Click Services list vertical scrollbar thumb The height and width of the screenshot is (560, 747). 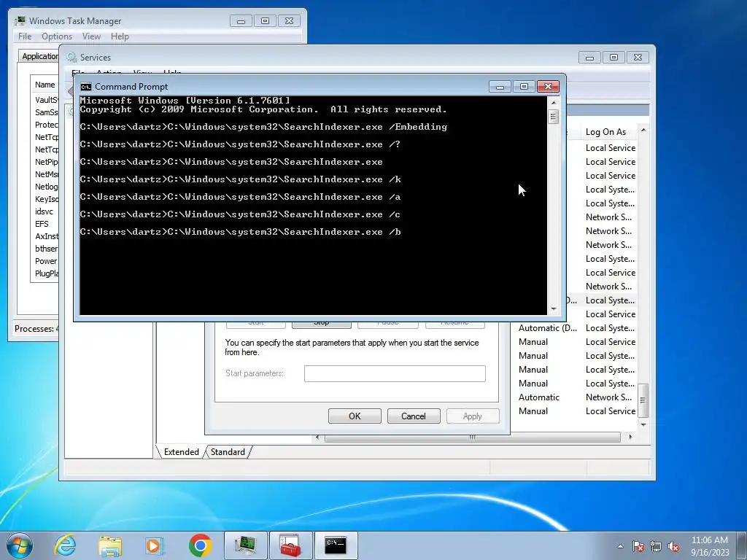click(x=643, y=400)
